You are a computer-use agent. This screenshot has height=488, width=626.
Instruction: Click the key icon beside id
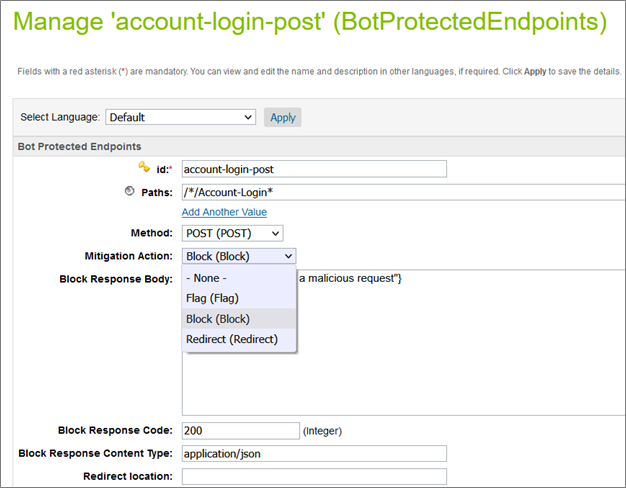point(143,168)
